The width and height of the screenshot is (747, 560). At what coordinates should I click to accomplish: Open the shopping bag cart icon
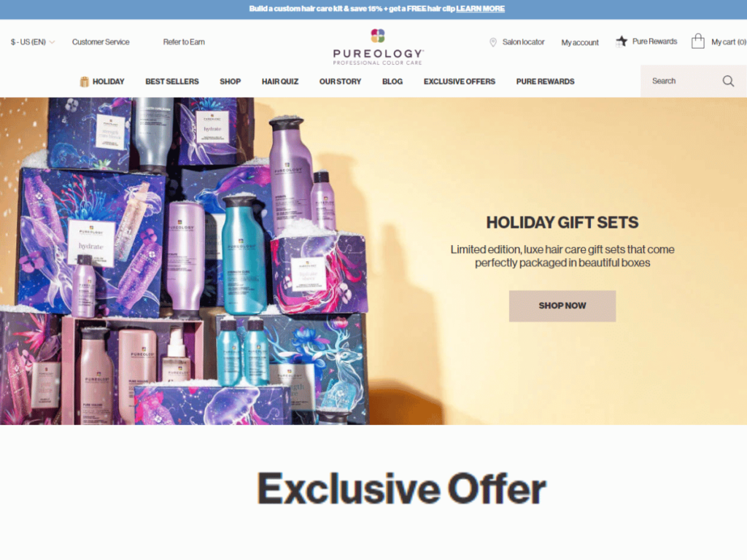click(x=698, y=41)
